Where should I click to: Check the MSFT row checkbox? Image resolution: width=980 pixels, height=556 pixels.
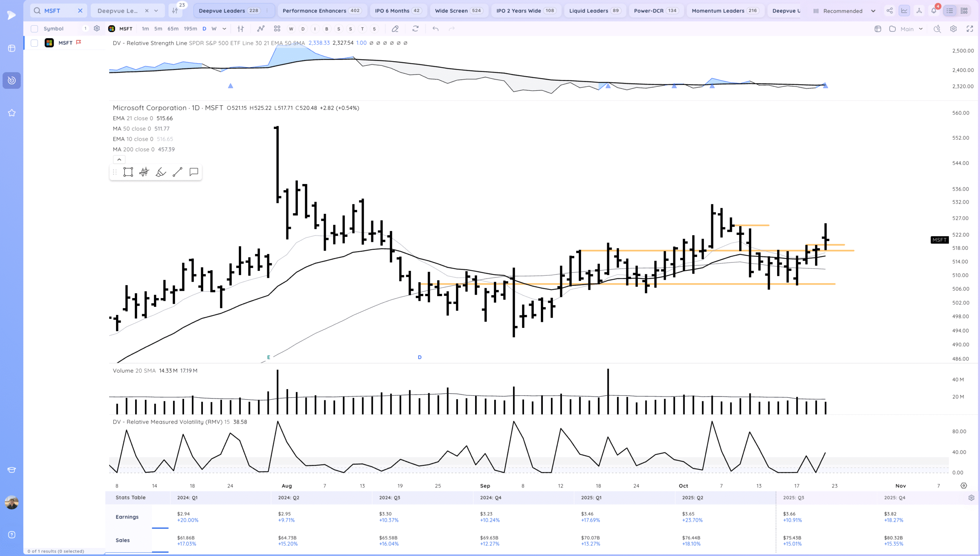pyautogui.click(x=34, y=43)
